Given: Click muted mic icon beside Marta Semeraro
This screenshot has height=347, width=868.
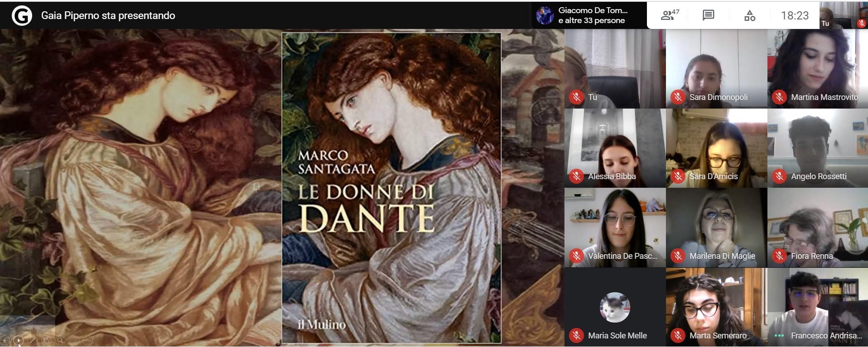Looking at the screenshot, I should [x=678, y=335].
